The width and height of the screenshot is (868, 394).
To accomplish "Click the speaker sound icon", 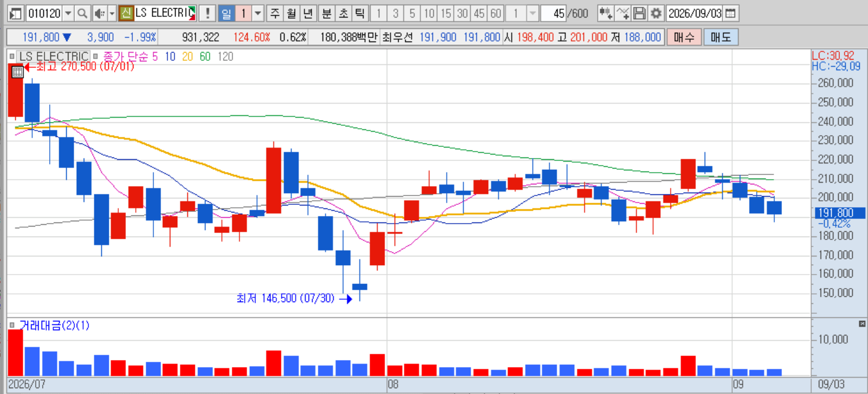I will click(x=99, y=13).
